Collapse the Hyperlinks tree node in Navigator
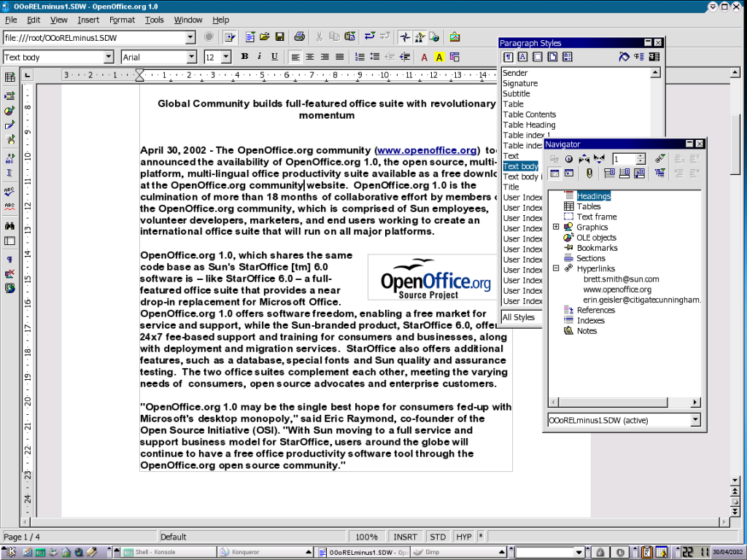 pos(556,268)
